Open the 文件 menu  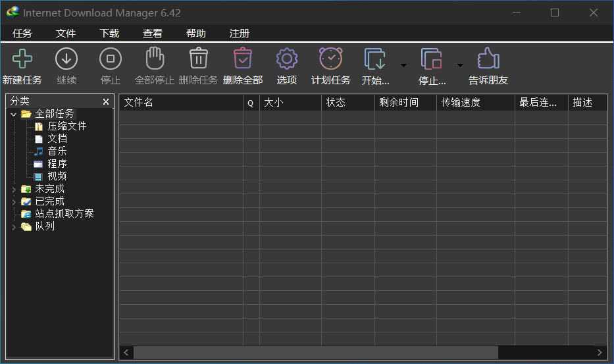pos(66,34)
